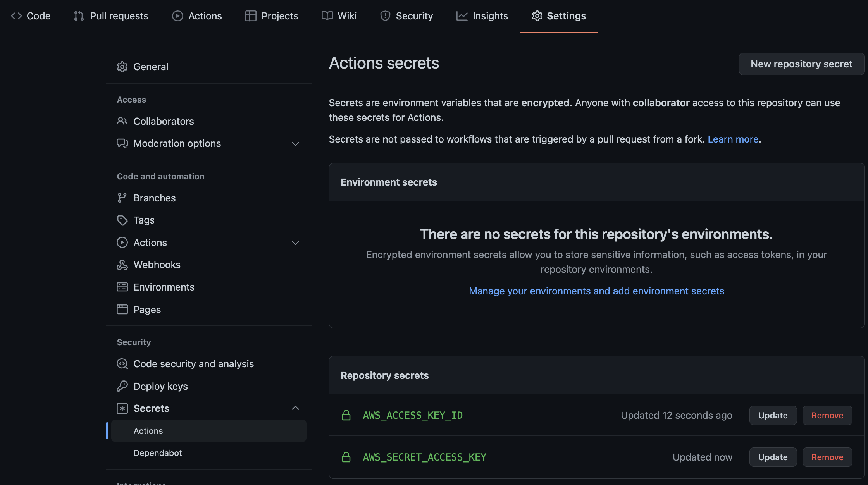Remove the AWS_SECRET_ACCESS_KEY secret
868x485 pixels.
coord(827,457)
